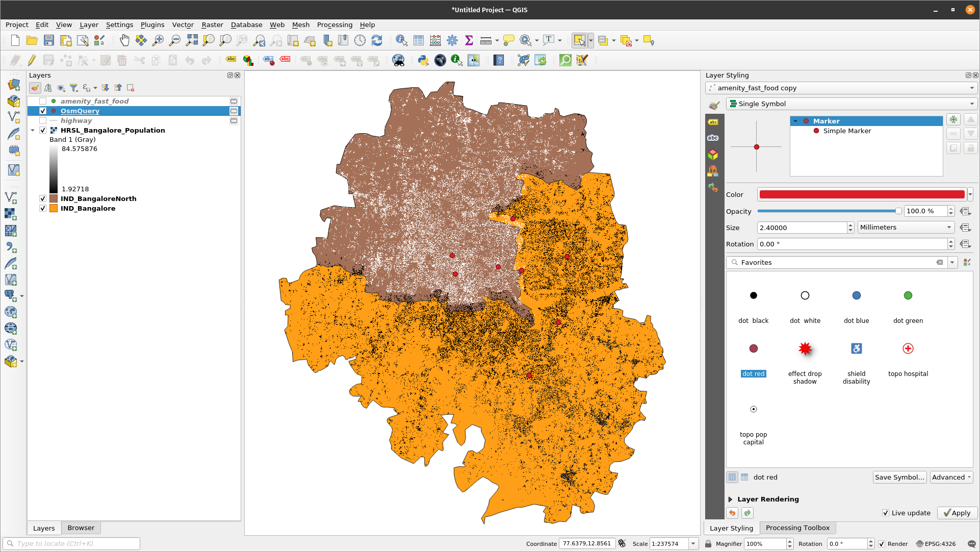The height and width of the screenshot is (552, 980).
Task: Open the Raster menu
Action: pos(212,24)
